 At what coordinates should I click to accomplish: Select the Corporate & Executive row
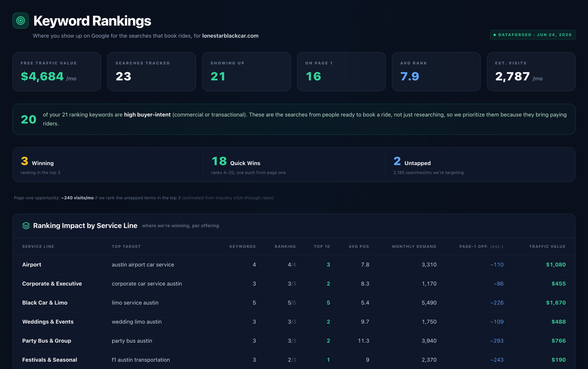click(294, 284)
